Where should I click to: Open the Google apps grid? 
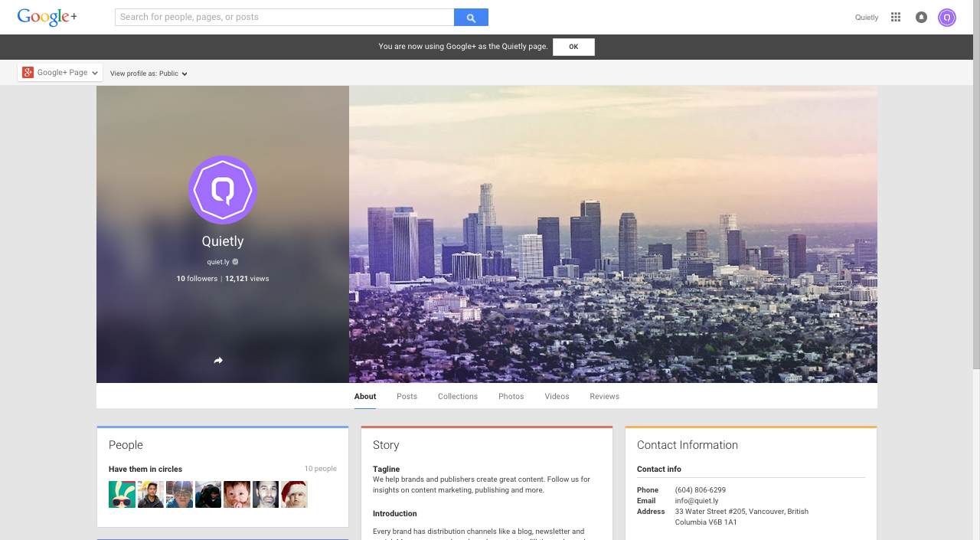896,17
